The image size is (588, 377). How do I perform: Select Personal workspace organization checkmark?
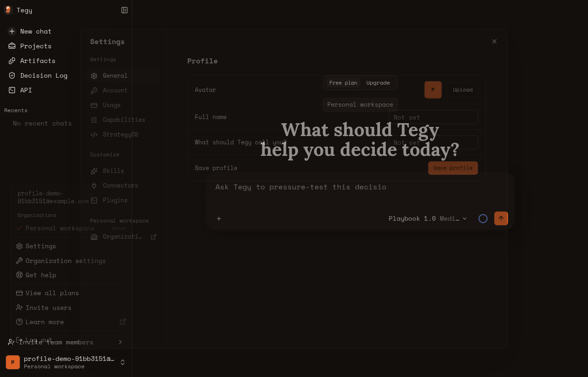19,228
